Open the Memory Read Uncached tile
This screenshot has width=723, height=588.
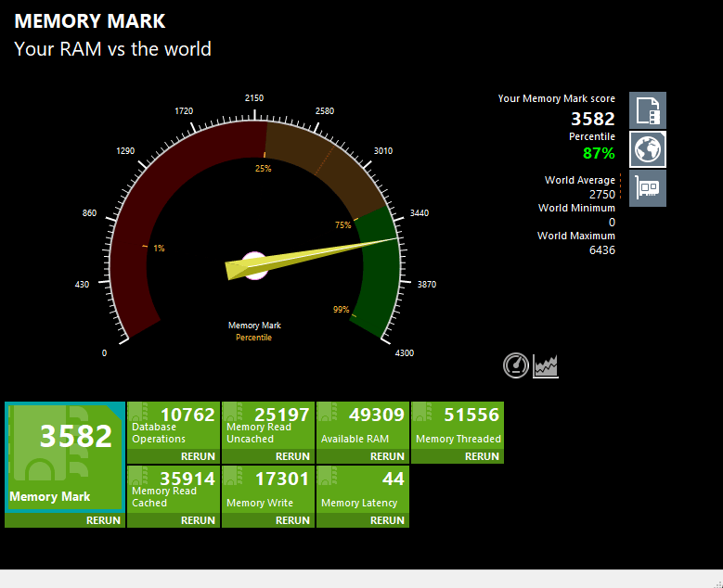pos(268,426)
